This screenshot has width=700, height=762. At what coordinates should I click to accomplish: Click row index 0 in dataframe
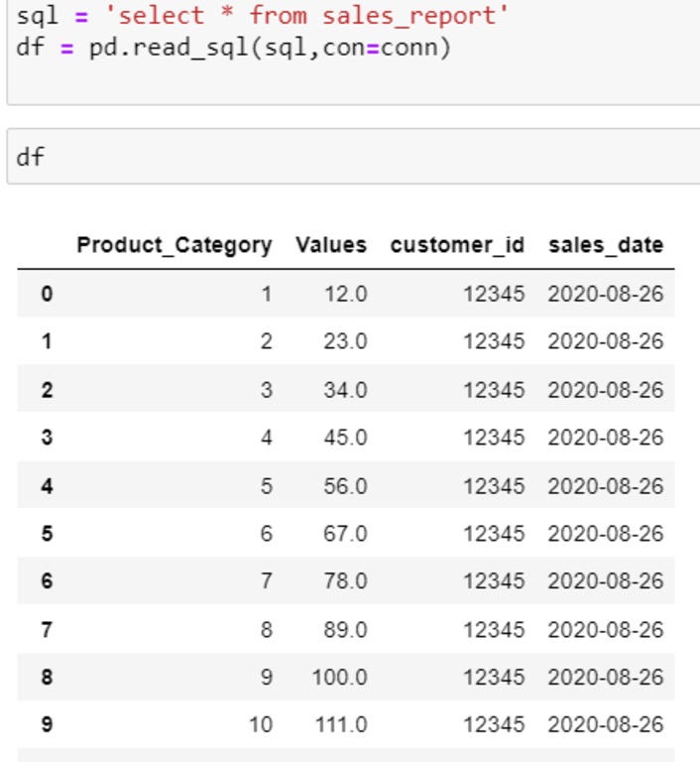pos(47,294)
